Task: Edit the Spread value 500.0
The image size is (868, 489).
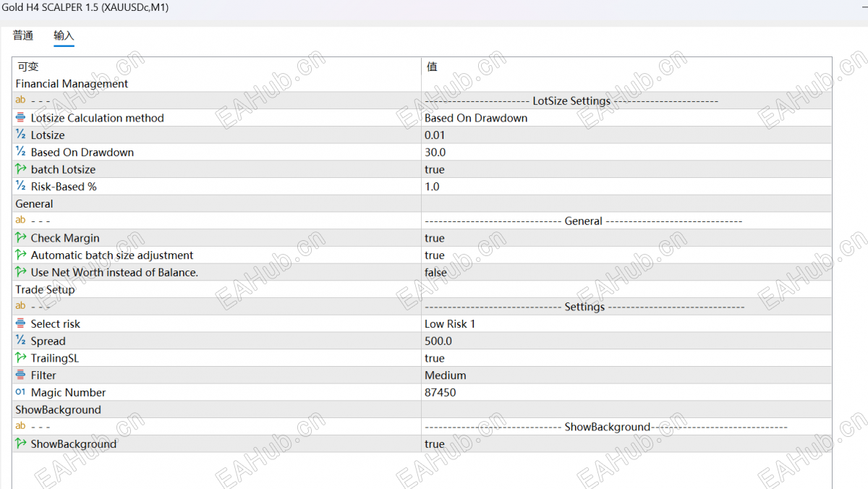Action: click(x=626, y=341)
